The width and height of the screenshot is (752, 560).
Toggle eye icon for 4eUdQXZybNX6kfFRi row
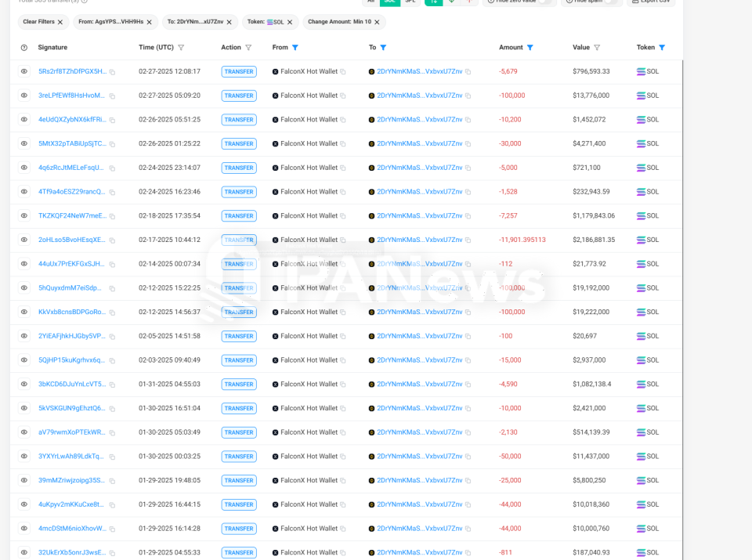[x=24, y=119]
